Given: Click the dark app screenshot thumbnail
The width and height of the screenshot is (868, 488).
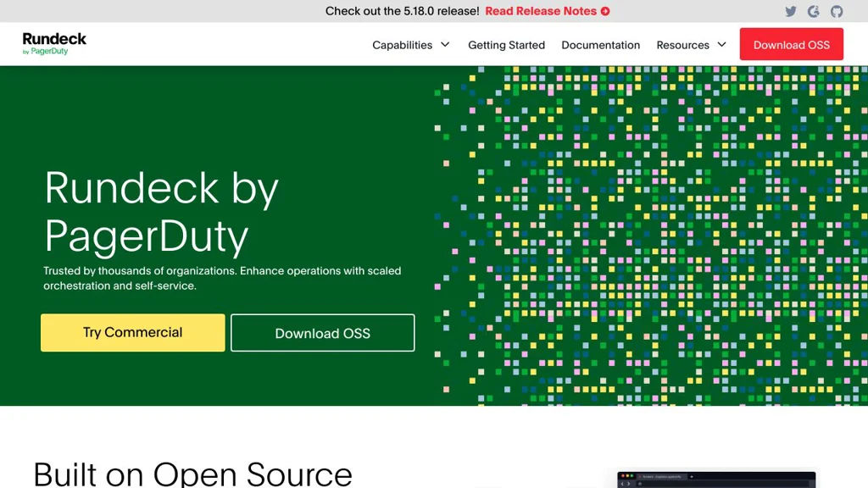Looking at the screenshot, I should coord(716,480).
